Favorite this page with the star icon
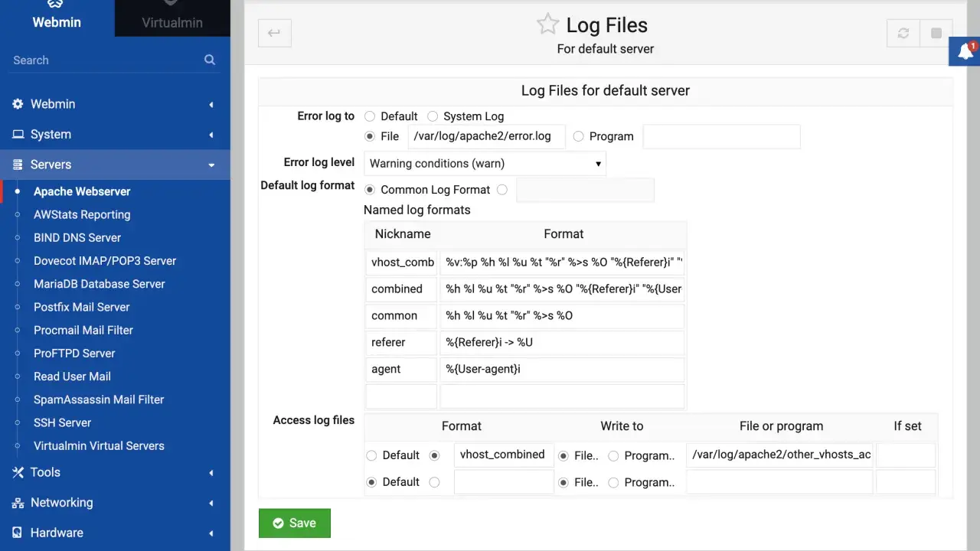Screen dimensions: 980x551 click(x=547, y=24)
